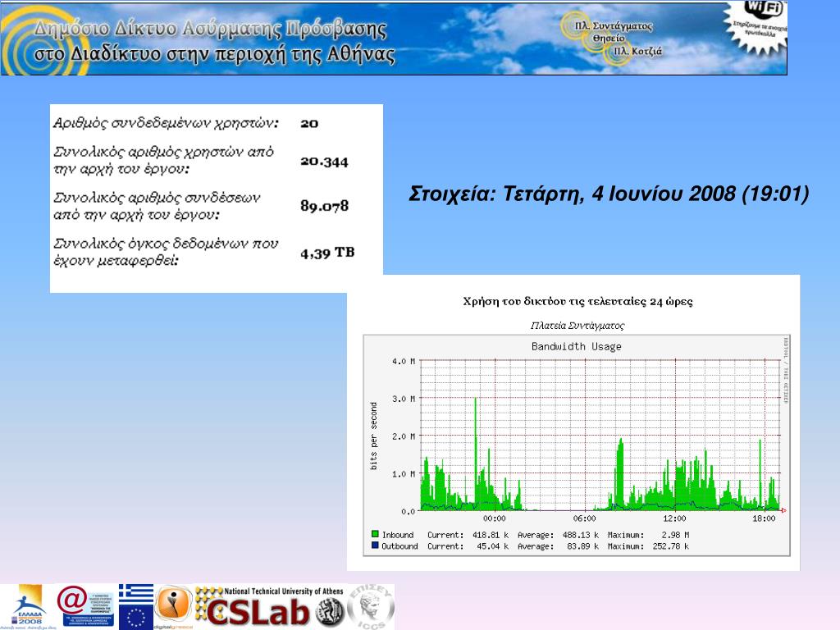Click the connected users value 20
Image resolution: width=840 pixels, height=630 pixels.
click(x=309, y=124)
